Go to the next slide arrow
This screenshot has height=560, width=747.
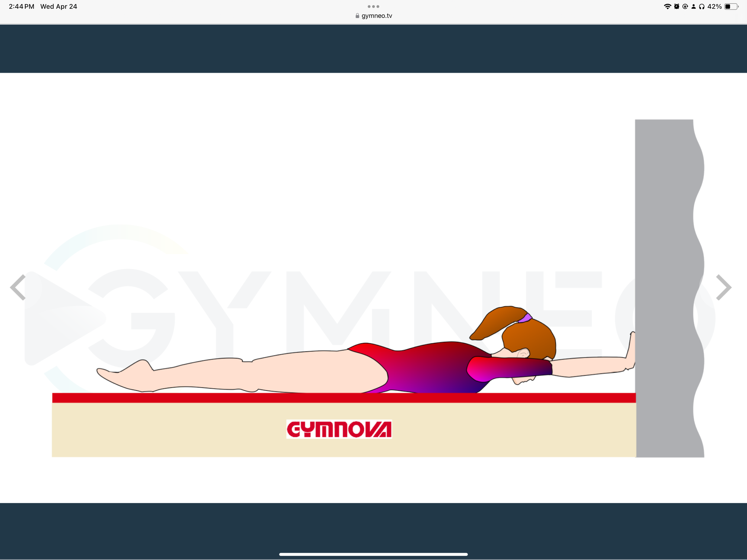click(723, 287)
